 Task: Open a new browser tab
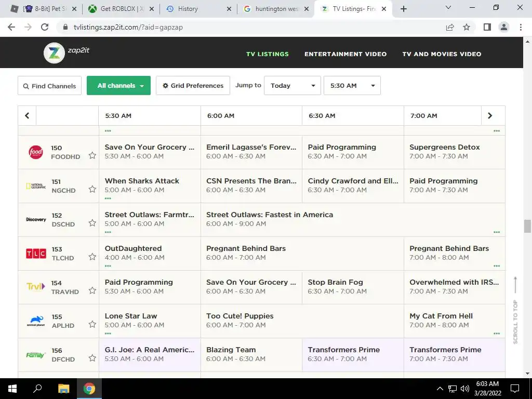click(403, 9)
